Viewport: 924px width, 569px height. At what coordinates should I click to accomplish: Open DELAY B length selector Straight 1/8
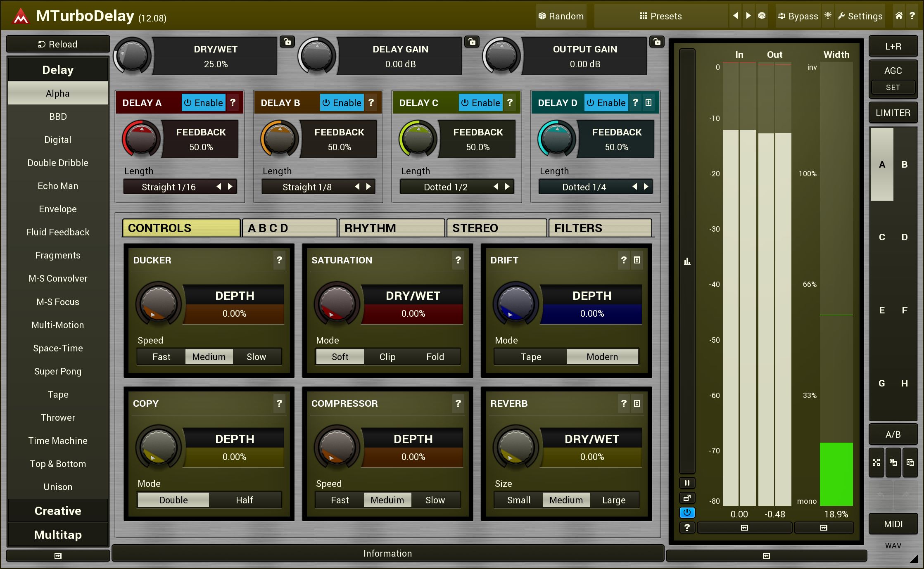(307, 187)
